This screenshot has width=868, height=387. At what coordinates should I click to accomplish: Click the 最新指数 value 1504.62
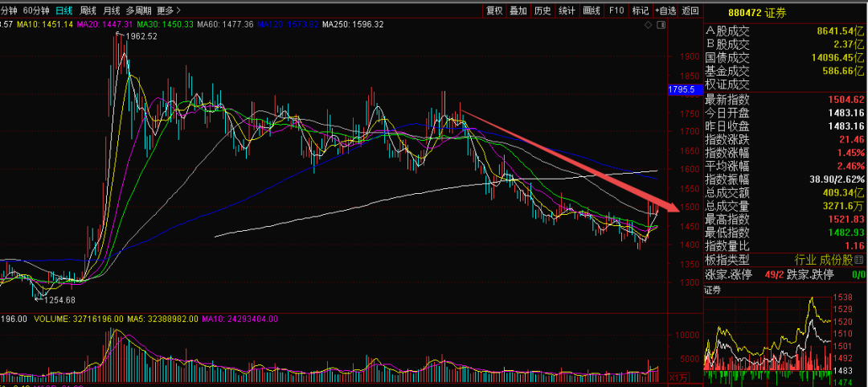click(x=846, y=100)
